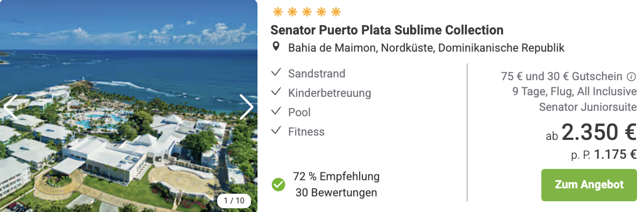644x212 pixels.
Task: Open hotel title Senator Puerto Plata Sublime Collection
Action: (x=387, y=30)
